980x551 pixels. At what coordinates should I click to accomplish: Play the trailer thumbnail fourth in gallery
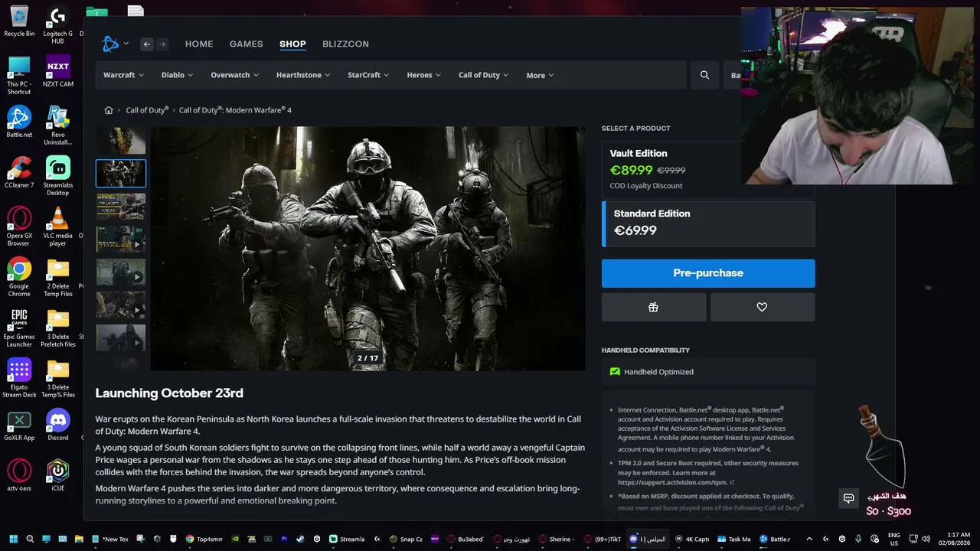121,240
